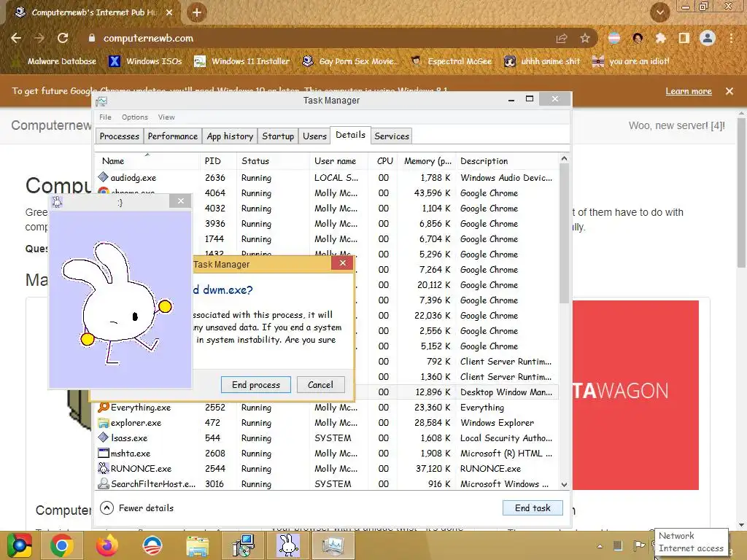The width and height of the screenshot is (747, 560).
Task: Open the 'you are an idiot!' bookmark
Action: pos(631,61)
